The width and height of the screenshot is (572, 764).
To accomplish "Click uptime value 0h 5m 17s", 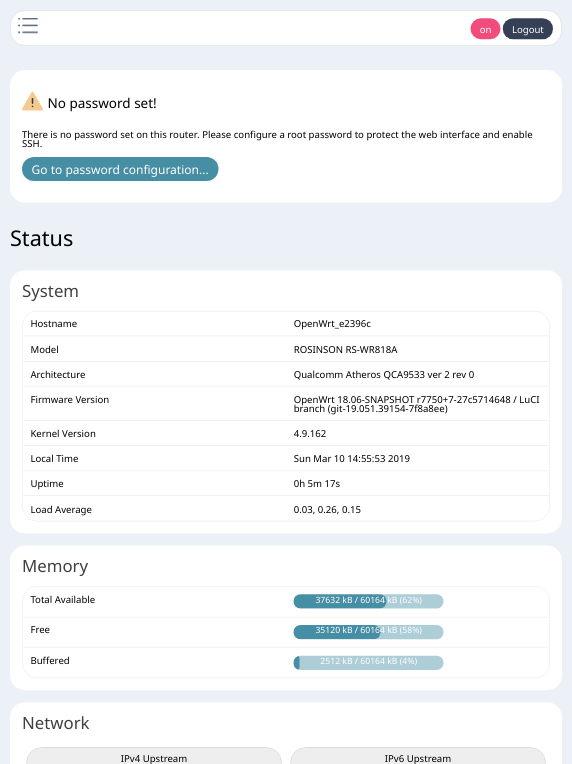I will (317, 483).
